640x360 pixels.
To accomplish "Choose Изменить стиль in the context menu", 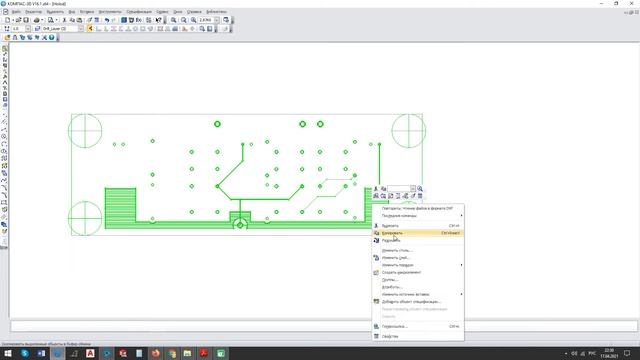I will click(418, 250).
